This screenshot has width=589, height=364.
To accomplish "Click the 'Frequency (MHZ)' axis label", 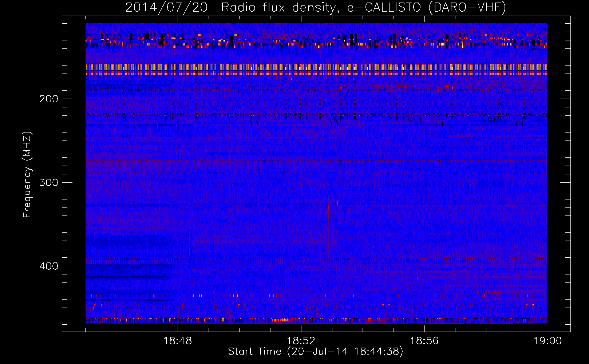I will pos(27,174).
